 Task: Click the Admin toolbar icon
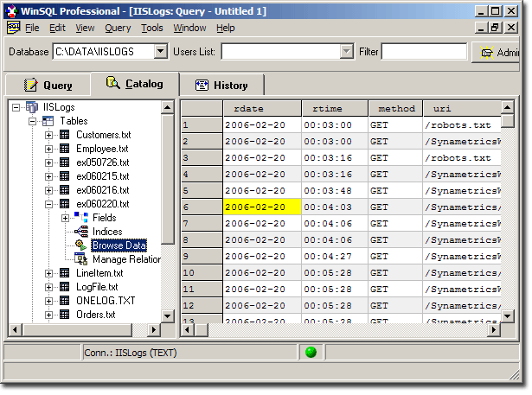[x=487, y=53]
